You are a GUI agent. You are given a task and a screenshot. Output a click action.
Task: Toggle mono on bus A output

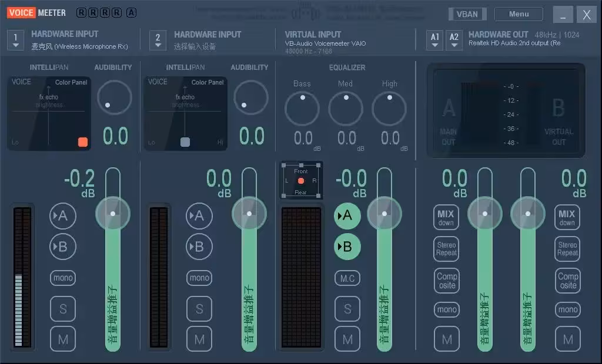pos(447,309)
